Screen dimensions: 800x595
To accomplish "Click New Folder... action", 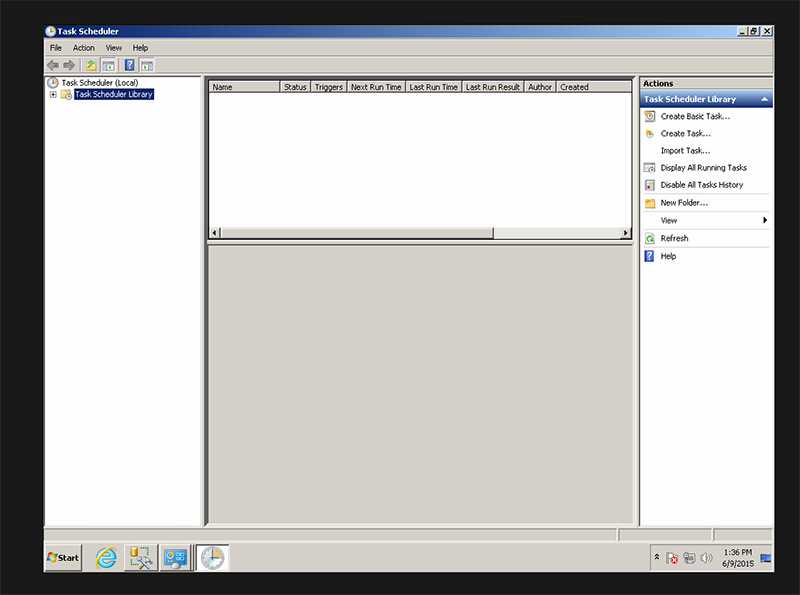I will pos(684,203).
